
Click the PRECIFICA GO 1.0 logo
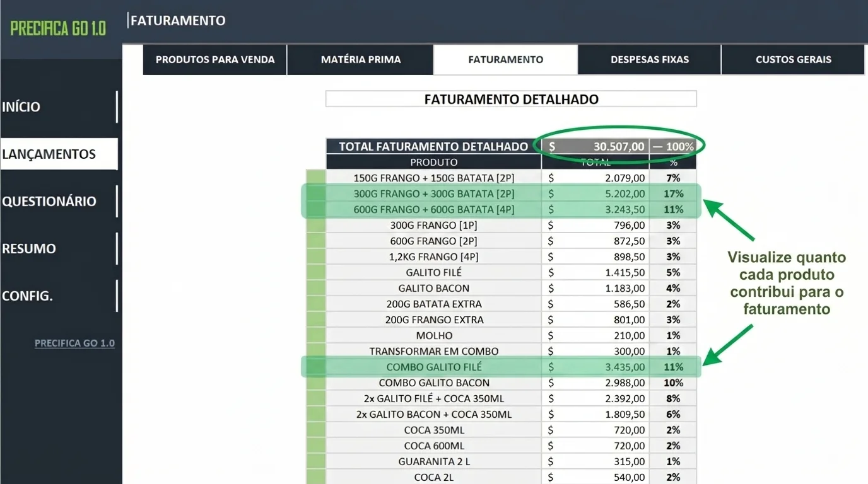(58, 28)
